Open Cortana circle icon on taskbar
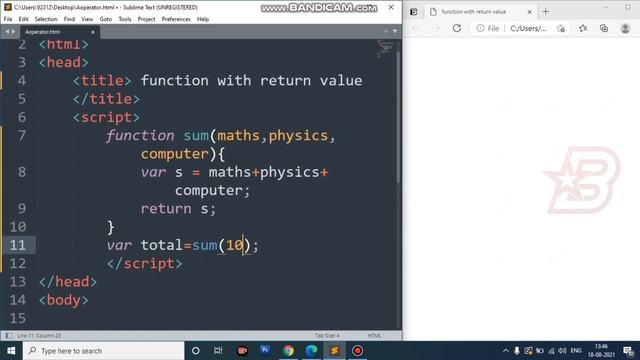The height and width of the screenshot is (360, 640). point(196,351)
